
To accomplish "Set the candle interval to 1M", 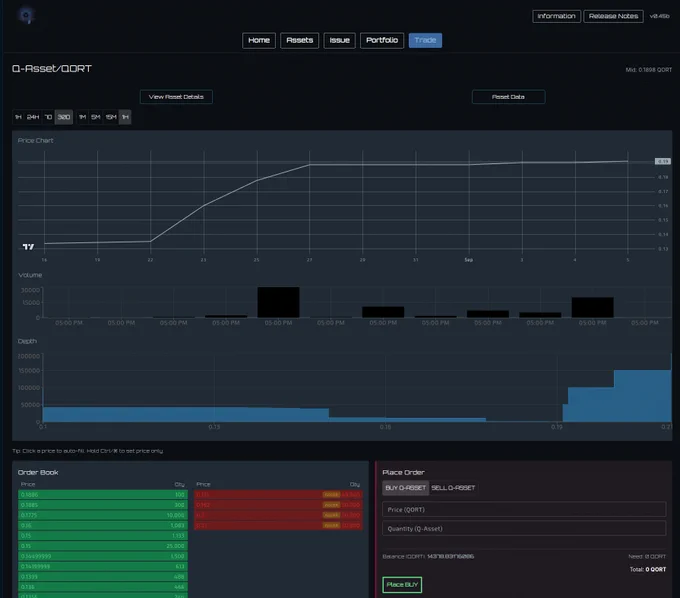I will [82, 117].
